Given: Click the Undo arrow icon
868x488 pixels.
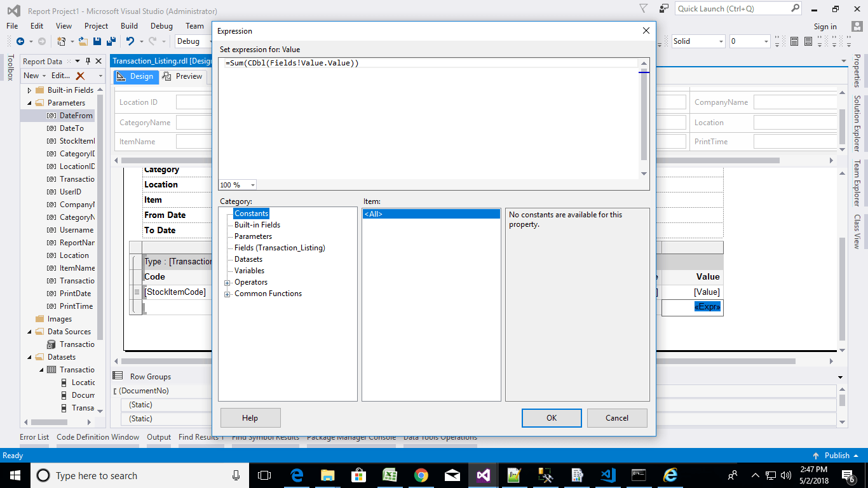Looking at the screenshot, I should click(x=130, y=41).
